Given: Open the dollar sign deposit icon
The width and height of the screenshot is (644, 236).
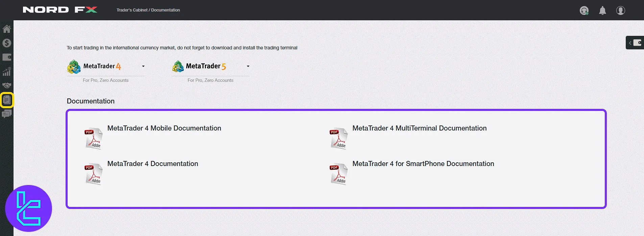Looking at the screenshot, I should point(7,43).
